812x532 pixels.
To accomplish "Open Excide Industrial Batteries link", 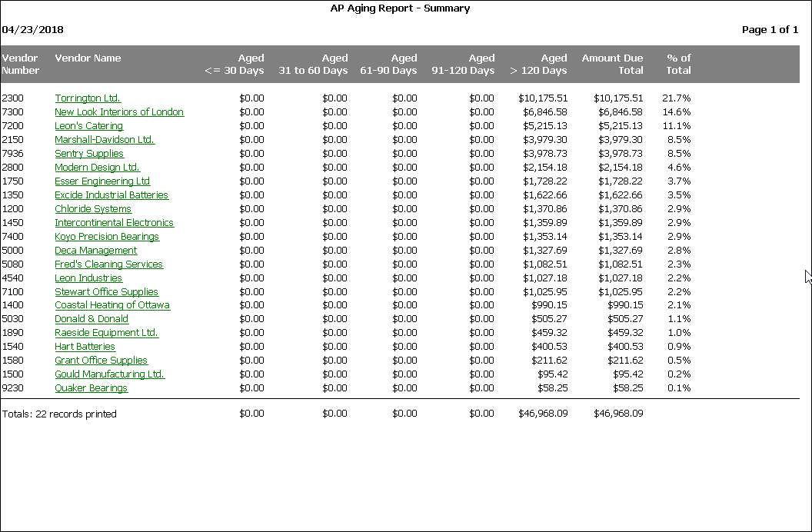I will tap(111, 195).
